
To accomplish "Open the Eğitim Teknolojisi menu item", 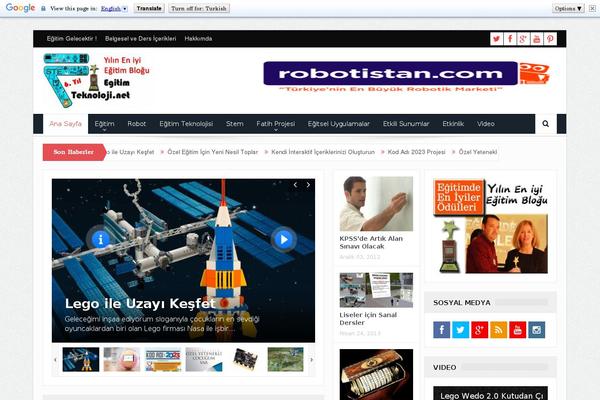I will 186,124.
